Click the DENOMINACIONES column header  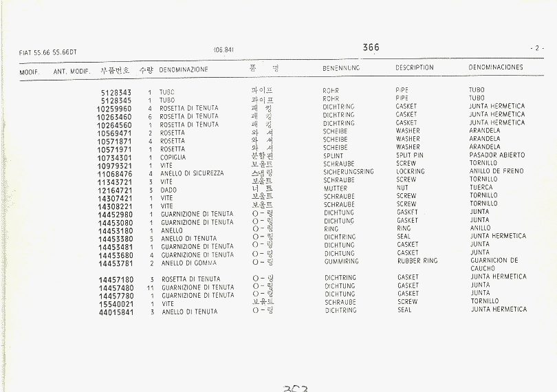495,68
